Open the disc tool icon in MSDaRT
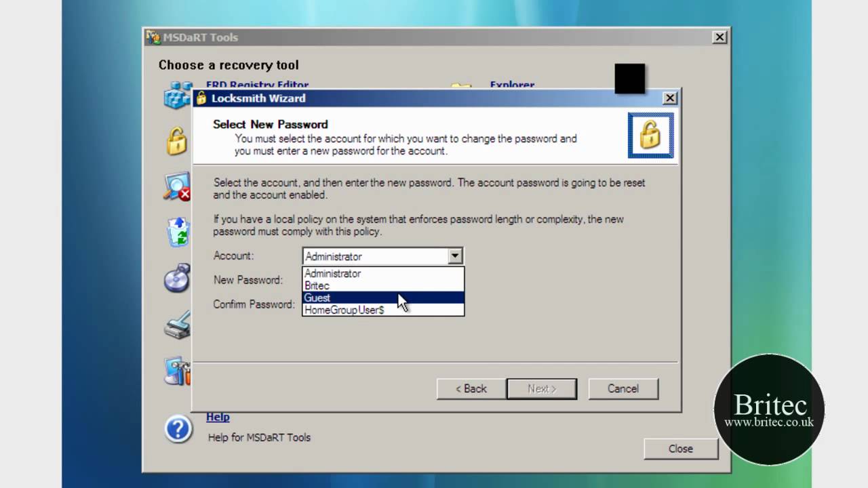Viewport: 868px width, 488px height. [177, 278]
